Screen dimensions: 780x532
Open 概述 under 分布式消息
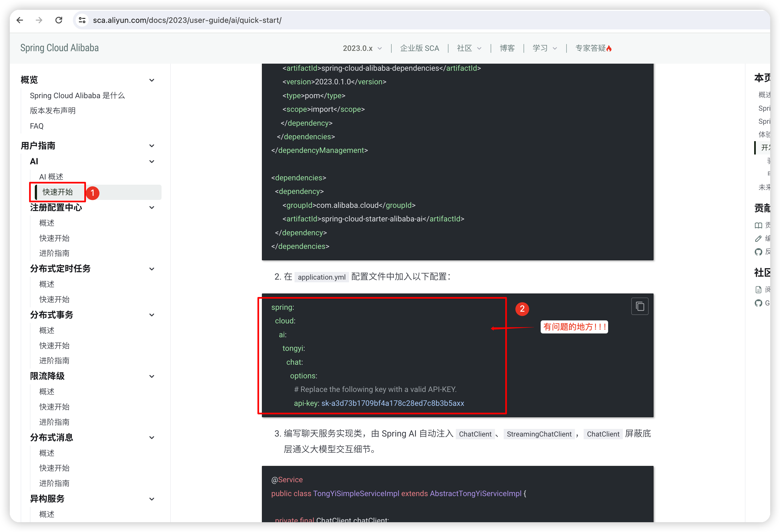[47, 453]
